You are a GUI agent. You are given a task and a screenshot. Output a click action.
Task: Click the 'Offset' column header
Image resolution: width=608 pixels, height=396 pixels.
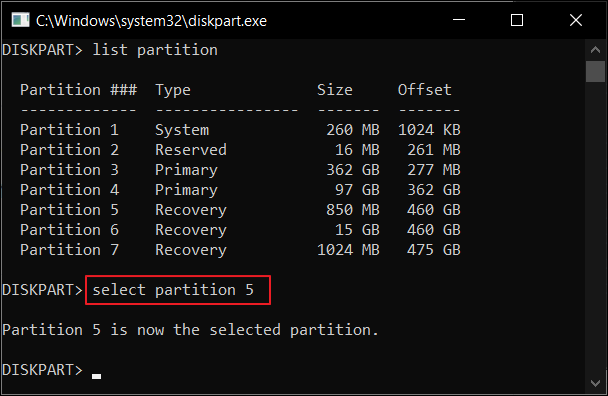425,90
